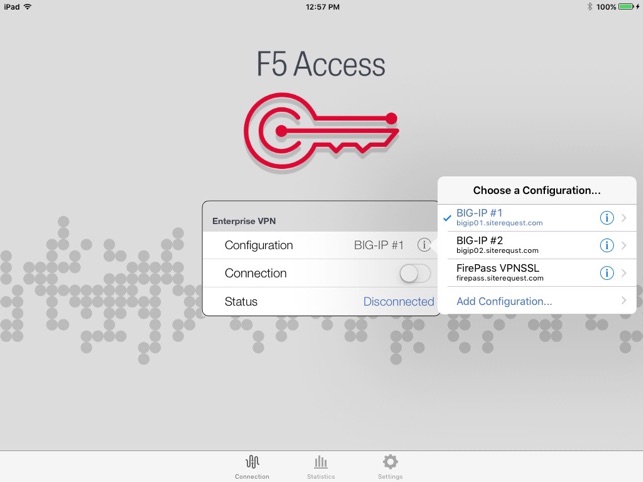Open info for FirePass VPNSSL configuration
Image resolution: width=643 pixels, height=482 pixels.
(607, 273)
